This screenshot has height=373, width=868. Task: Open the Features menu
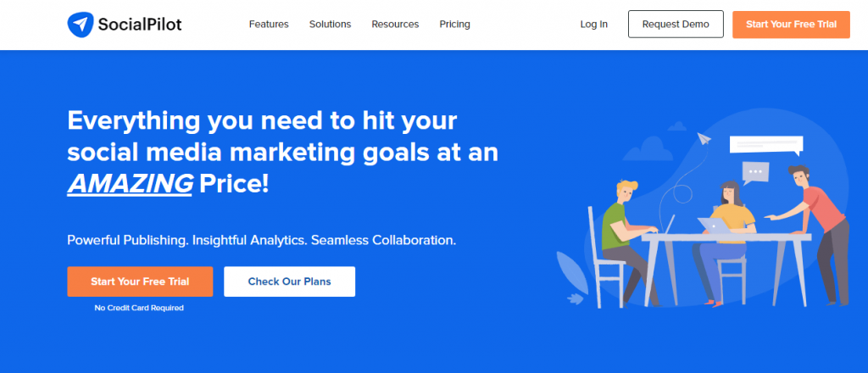(x=269, y=25)
